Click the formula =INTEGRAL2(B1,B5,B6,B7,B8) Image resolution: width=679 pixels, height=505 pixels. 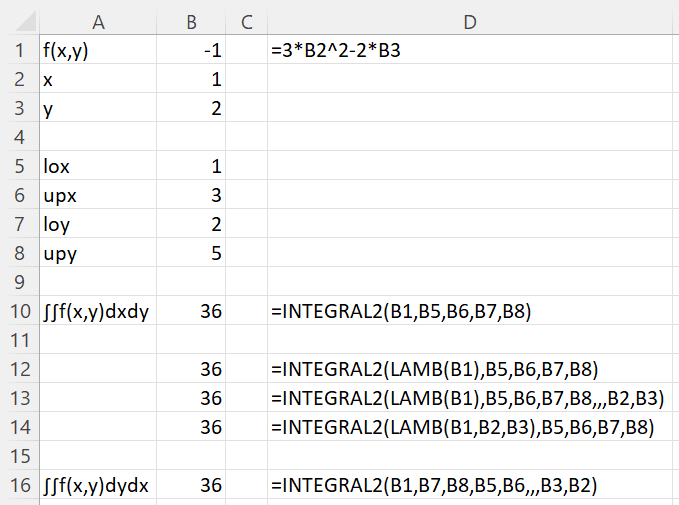pos(407,311)
